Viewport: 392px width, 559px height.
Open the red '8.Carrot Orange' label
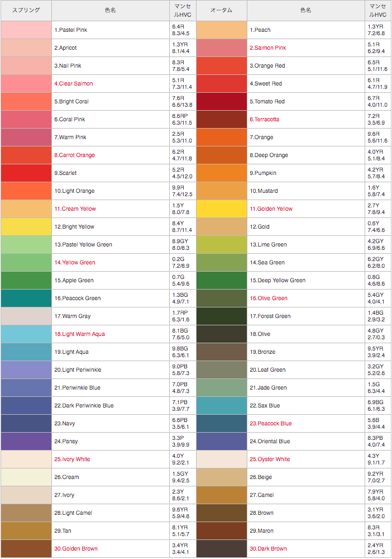[74, 155]
